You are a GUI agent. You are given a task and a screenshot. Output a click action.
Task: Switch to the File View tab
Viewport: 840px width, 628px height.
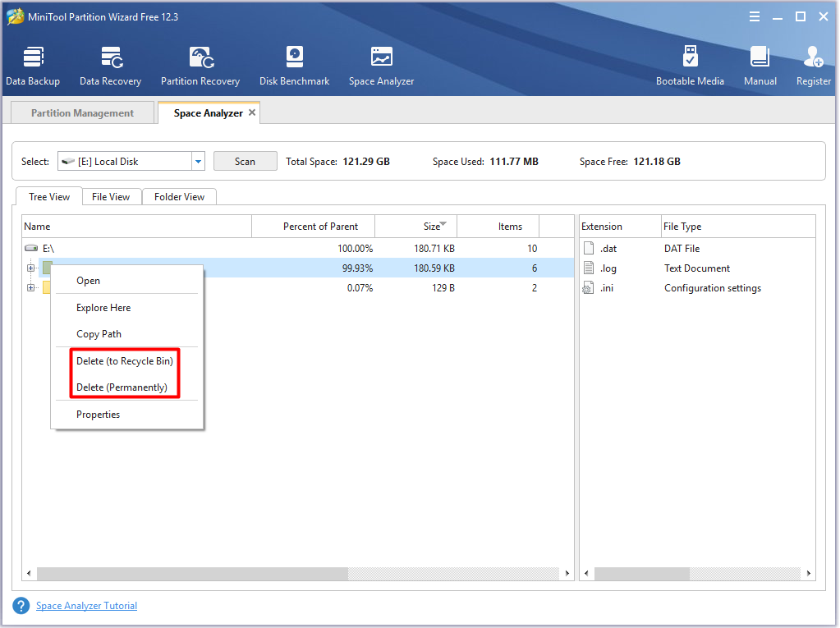[x=111, y=197]
